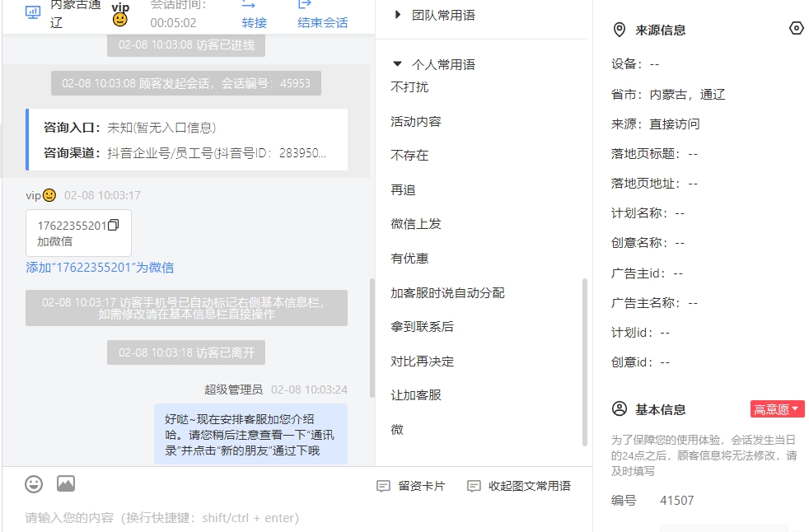Viewport: 809px width, 532px height.
Task: Open the 留资卡片 option
Action: click(x=411, y=486)
